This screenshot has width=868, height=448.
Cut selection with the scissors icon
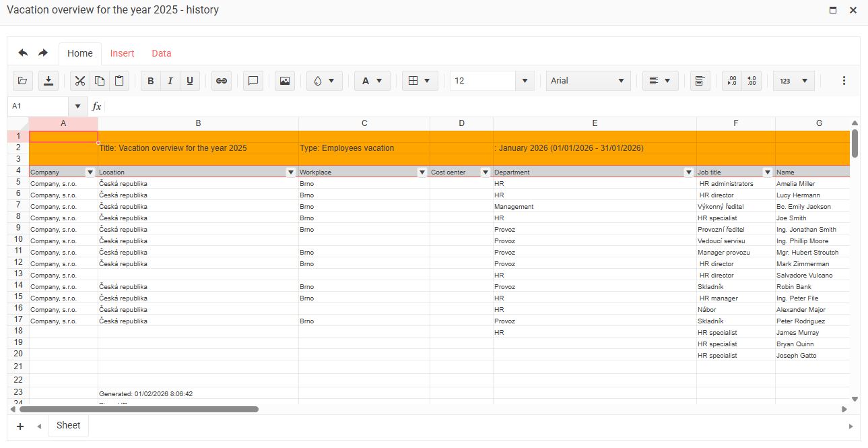[x=80, y=81]
